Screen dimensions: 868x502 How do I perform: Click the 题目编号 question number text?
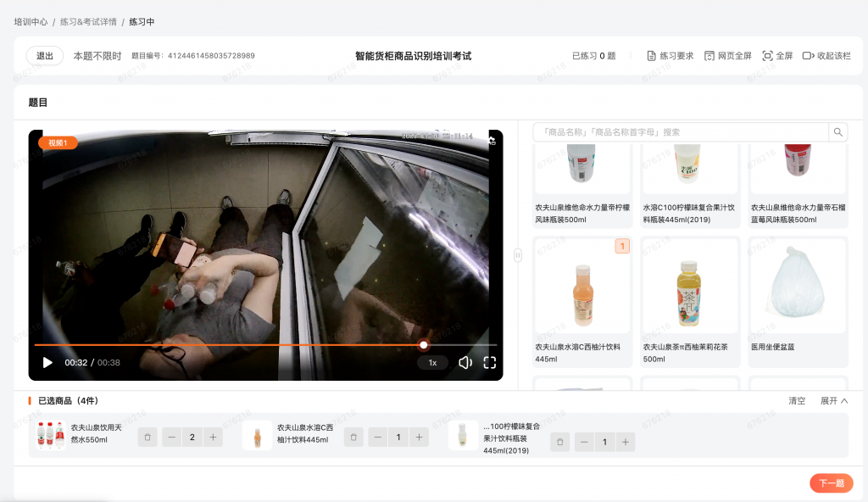(192, 56)
